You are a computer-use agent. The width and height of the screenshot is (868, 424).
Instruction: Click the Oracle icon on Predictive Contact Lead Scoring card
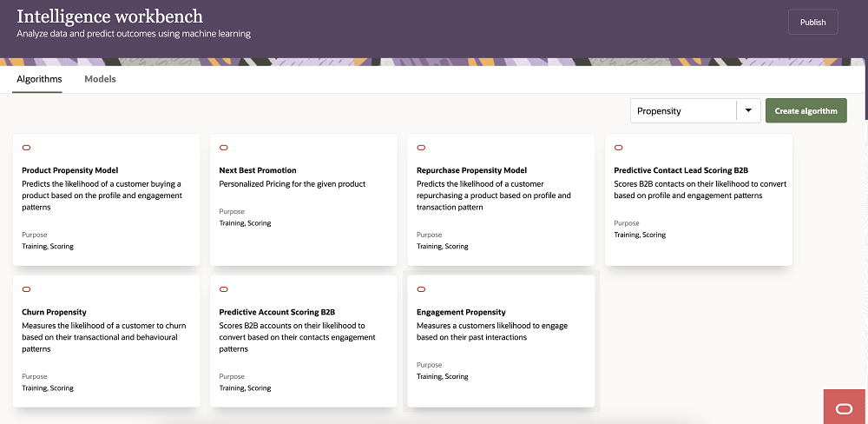click(619, 148)
